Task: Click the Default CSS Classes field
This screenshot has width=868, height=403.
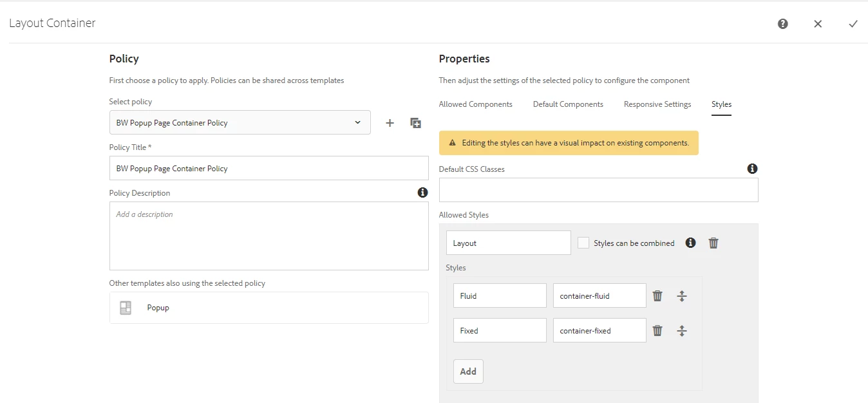Action: (598, 190)
